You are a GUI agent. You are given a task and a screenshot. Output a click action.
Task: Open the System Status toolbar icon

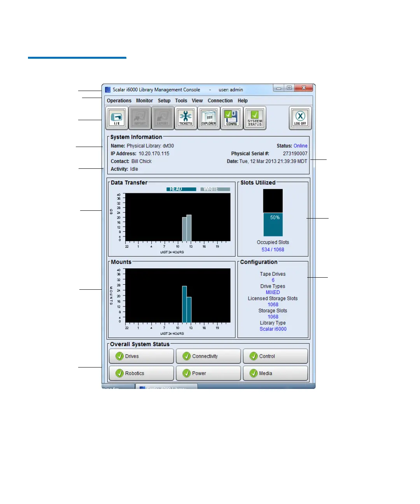(255, 118)
